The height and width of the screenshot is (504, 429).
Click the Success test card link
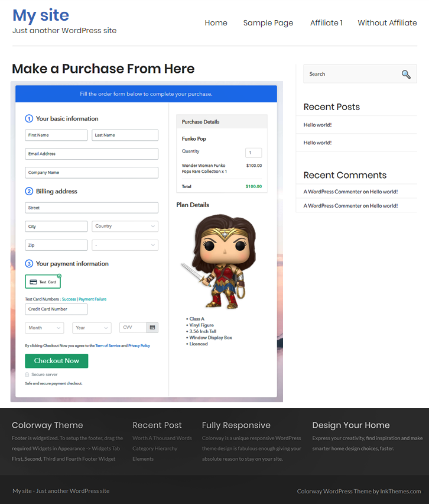[69, 299]
